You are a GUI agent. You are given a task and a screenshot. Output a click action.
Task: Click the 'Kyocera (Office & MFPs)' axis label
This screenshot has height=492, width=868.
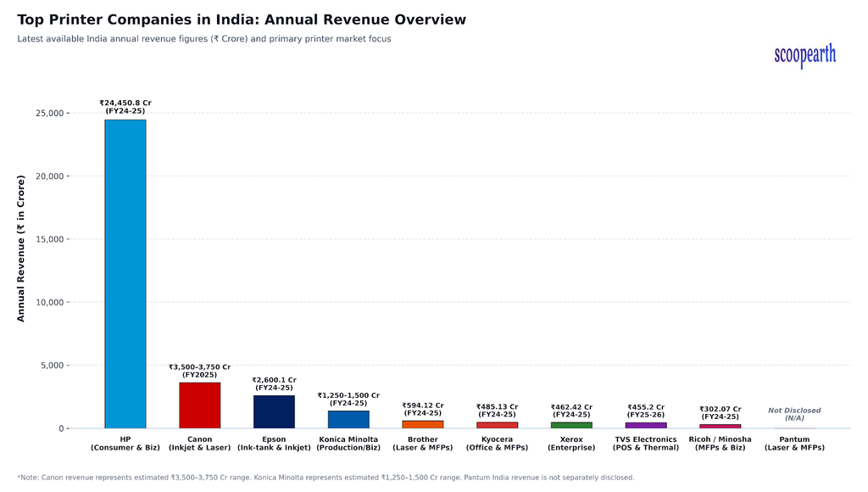[x=497, y=444]
